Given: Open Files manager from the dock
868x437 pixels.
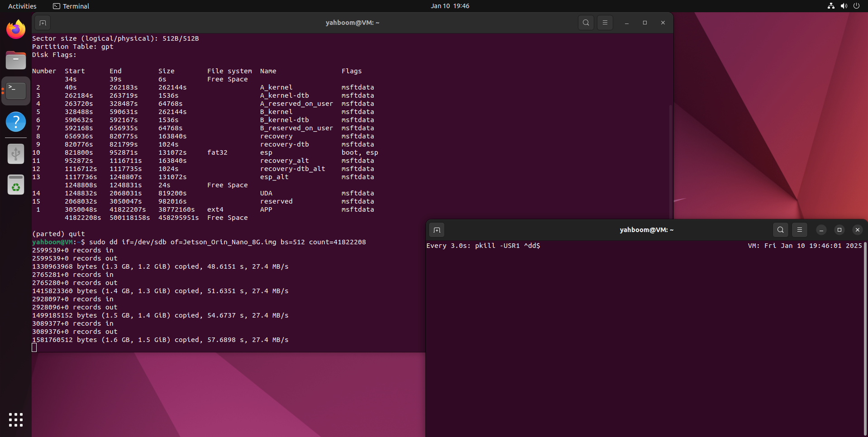Looking at the screenshot, I should click(16, 60).
